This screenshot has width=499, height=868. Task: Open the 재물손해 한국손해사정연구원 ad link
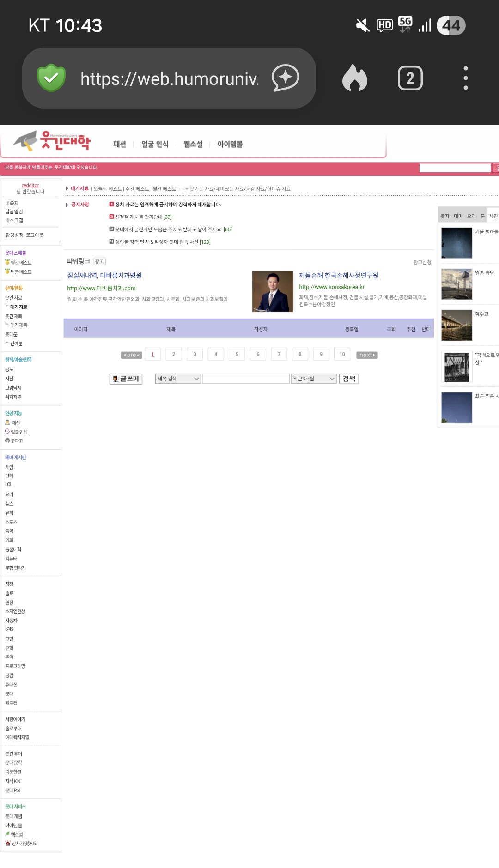(x=339, y=275)
